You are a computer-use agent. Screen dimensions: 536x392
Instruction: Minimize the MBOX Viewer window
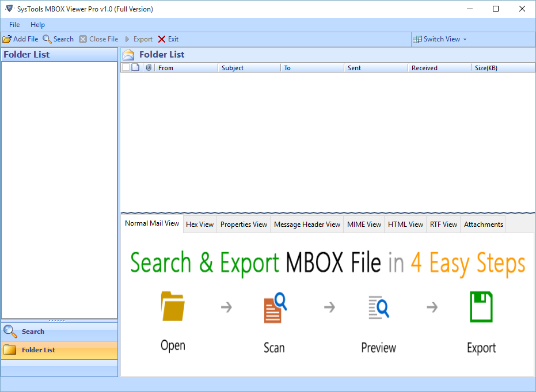470,9
